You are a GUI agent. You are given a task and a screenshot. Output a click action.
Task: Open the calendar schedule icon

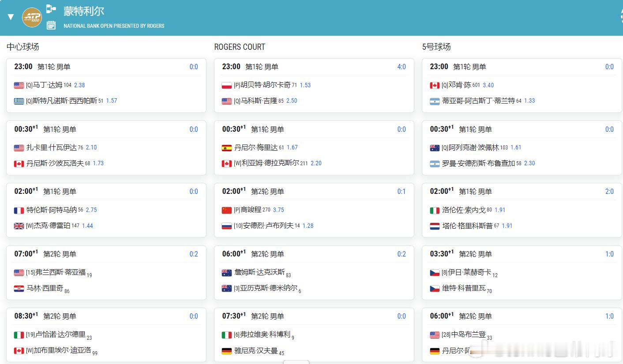51,25
